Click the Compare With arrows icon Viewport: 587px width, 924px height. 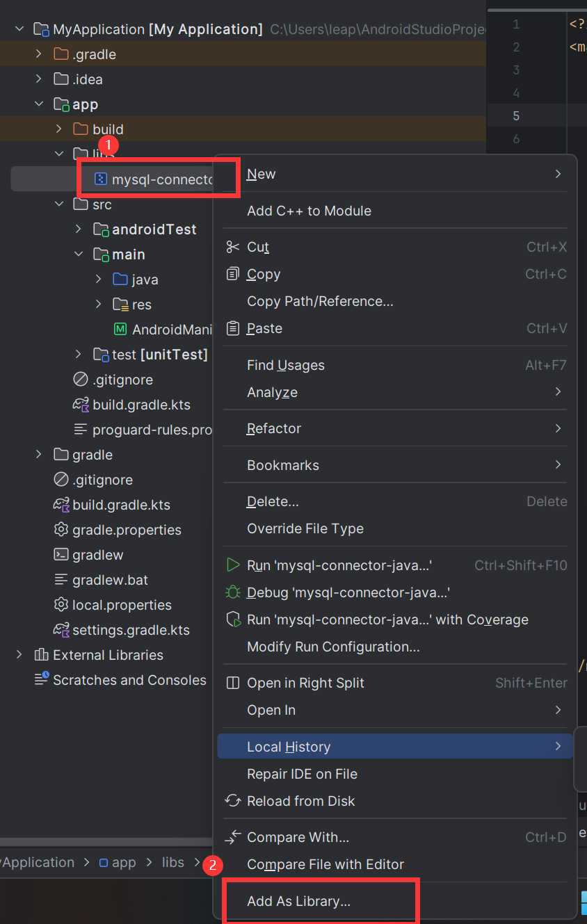pyautogui.click(x=233, y=837)
